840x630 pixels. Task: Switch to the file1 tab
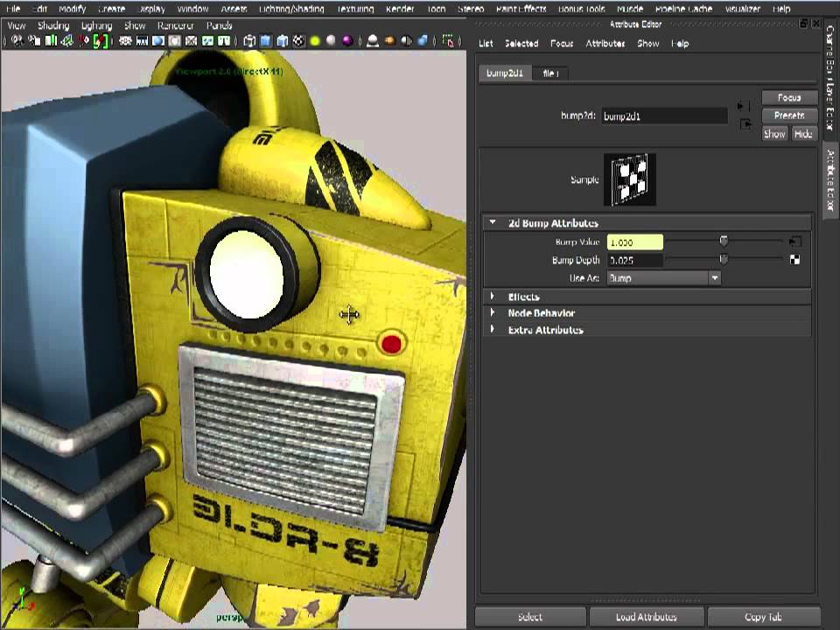coord(550,73)
